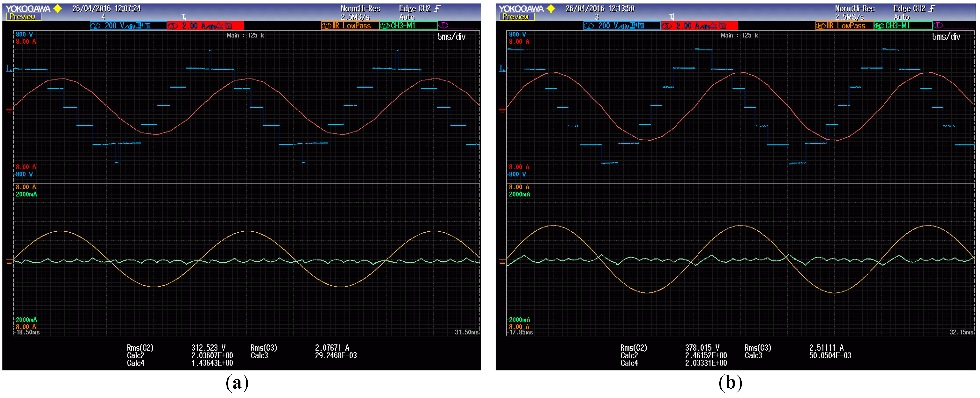Click the red ground marker left upper graph
Image resolution: width=980 pixels, height=398 pixels.
(9, 110)
